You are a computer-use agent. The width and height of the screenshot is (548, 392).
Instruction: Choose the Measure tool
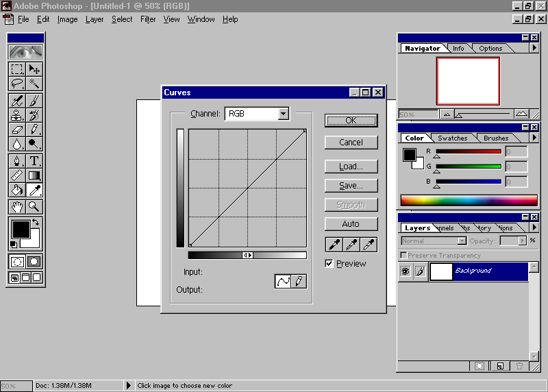[x=16, y=175]
